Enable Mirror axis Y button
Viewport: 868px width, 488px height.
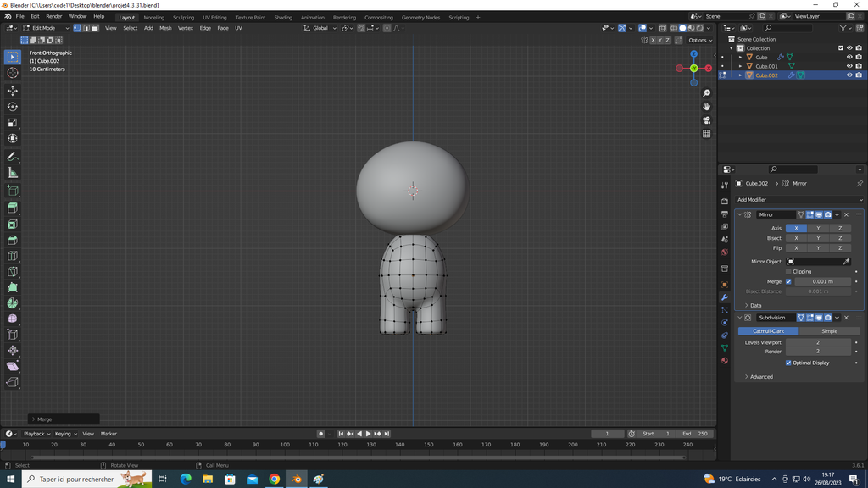point(818,228)
